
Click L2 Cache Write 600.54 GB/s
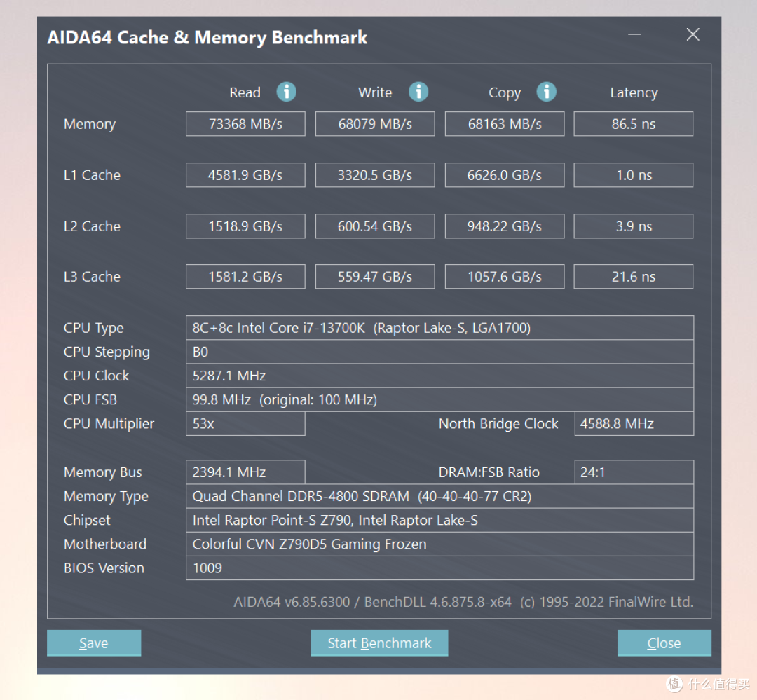pyautogui.click(x=375, y=226)
